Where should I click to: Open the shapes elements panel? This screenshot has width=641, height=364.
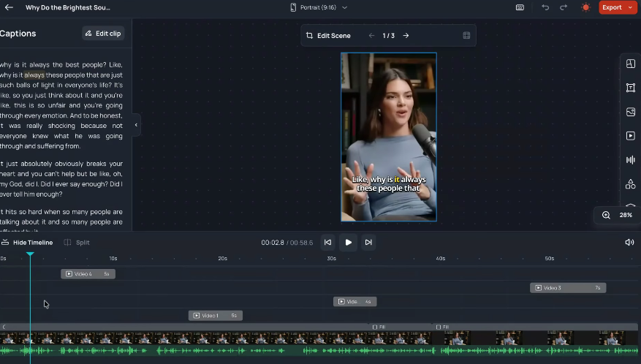coord(630,184)
